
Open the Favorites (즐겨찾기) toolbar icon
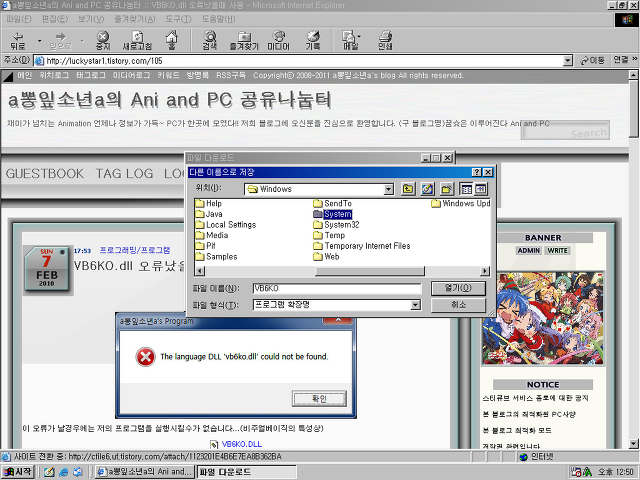point(244,40)
